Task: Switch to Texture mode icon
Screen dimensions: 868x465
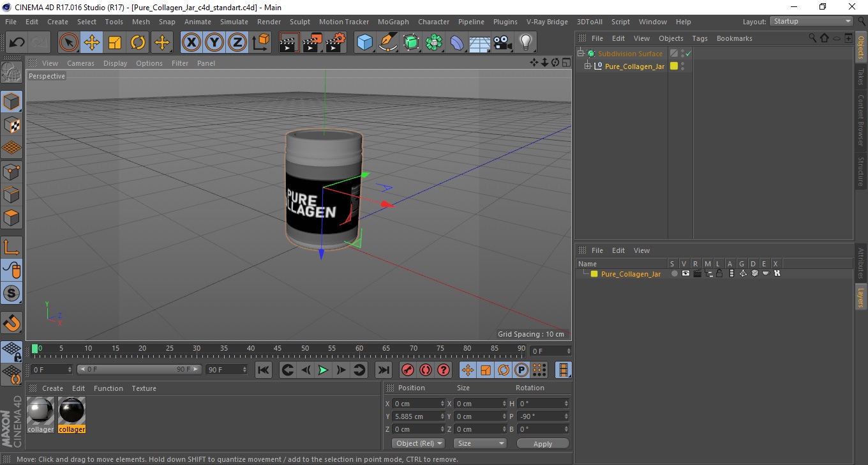Action: (x=11, y=125)
